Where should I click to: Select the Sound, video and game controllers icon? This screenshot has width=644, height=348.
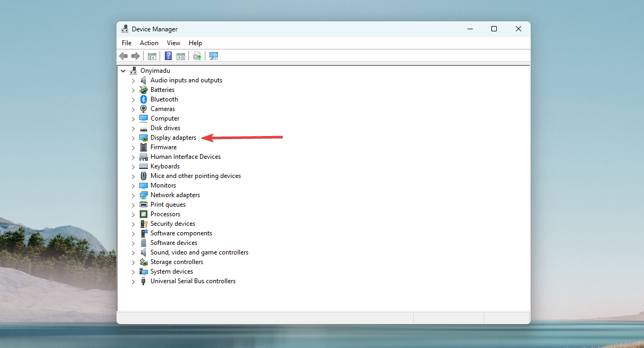point(143,252)
